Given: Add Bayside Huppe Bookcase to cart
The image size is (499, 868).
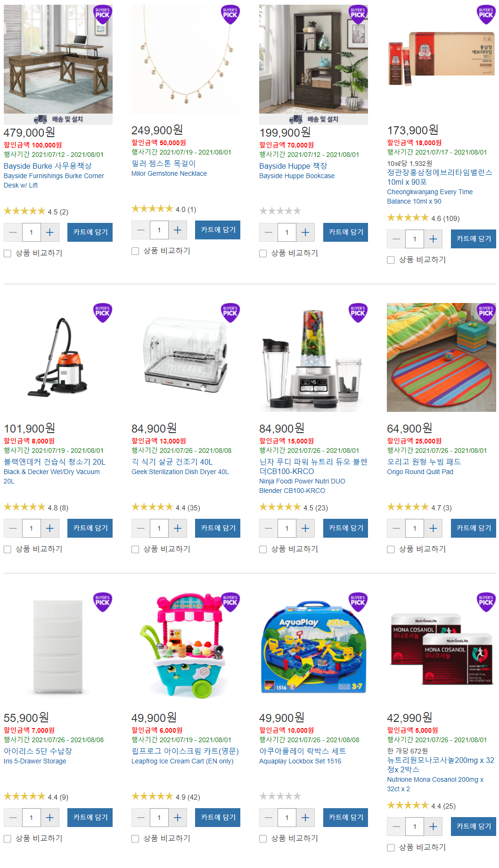Looking at the screenshot, I should tap(346, 232).
